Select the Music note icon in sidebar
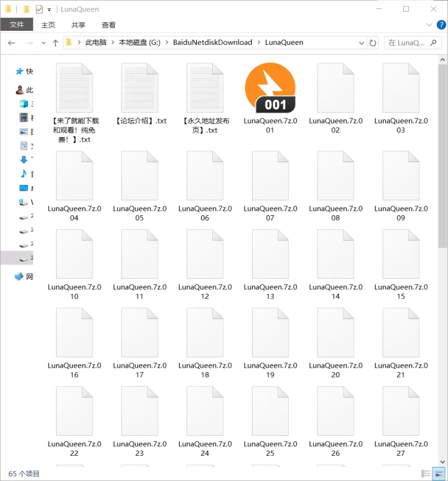The width and height of the screenshot is (448, 481). click(24, 174)
